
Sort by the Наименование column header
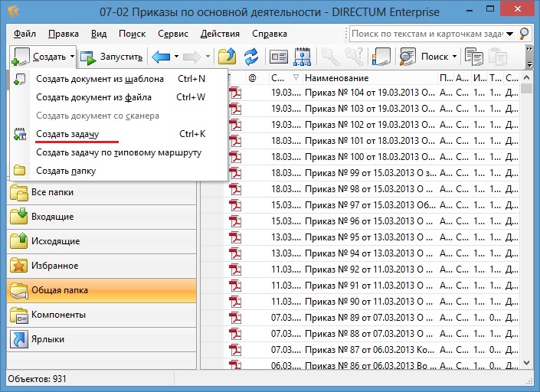coord(368,78)
